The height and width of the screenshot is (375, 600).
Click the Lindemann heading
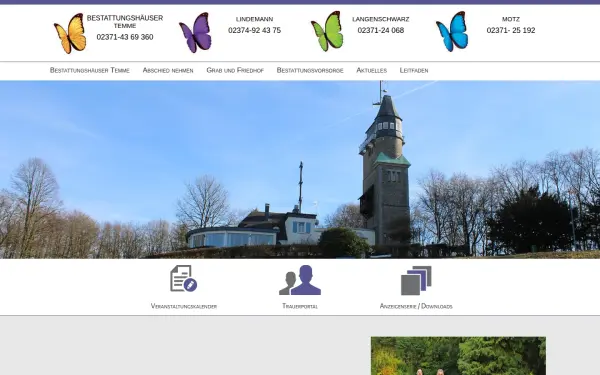pyautogui.click(x=254, y=19)
